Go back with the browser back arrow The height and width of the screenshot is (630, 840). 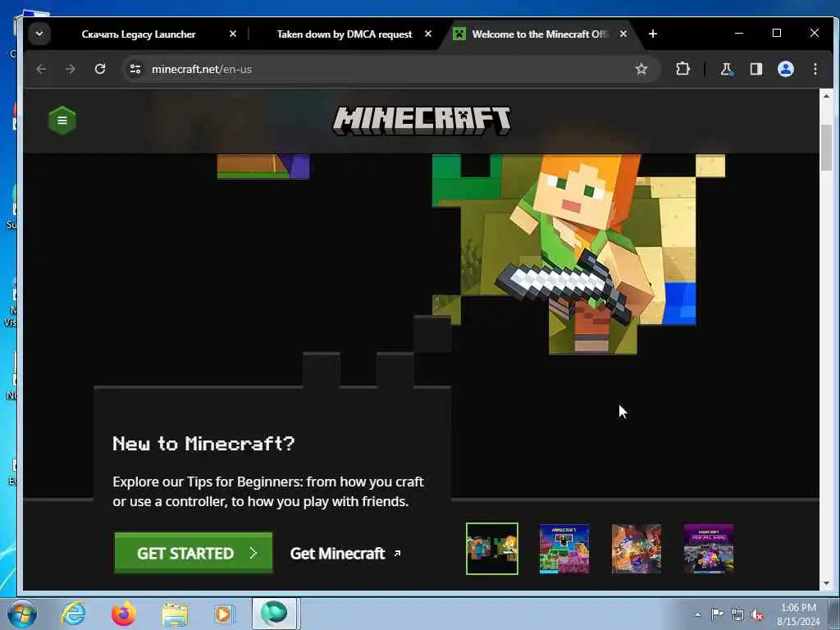tap(41, 69)
